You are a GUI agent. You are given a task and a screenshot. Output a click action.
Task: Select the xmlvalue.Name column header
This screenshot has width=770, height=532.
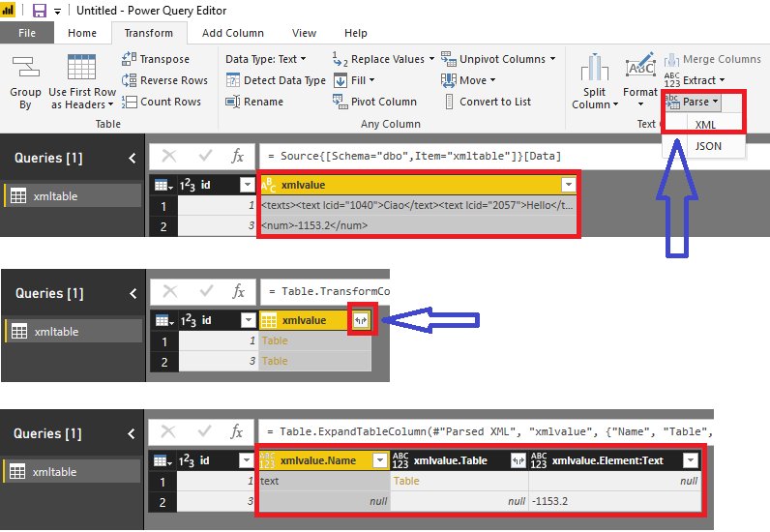(323, 460)
